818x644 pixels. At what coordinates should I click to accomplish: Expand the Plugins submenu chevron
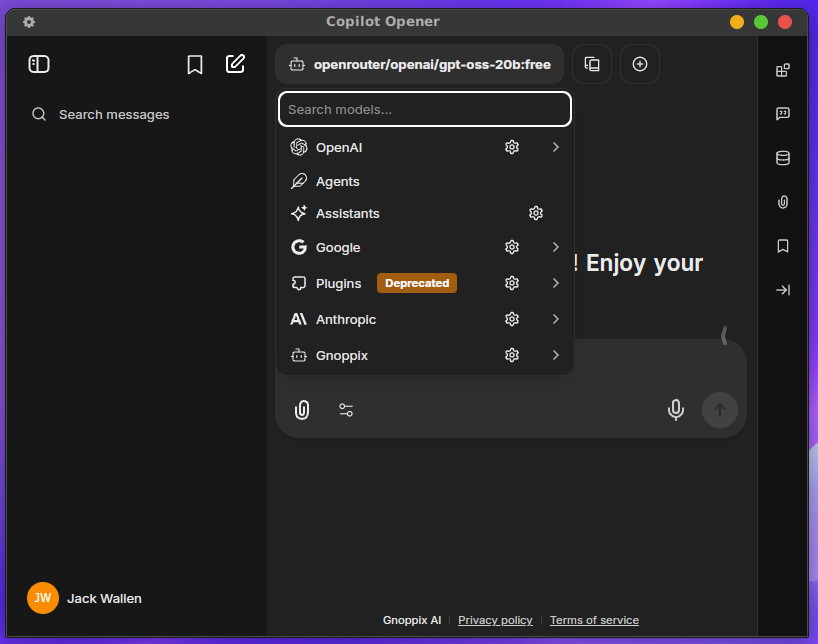click(x=556, y=283)
